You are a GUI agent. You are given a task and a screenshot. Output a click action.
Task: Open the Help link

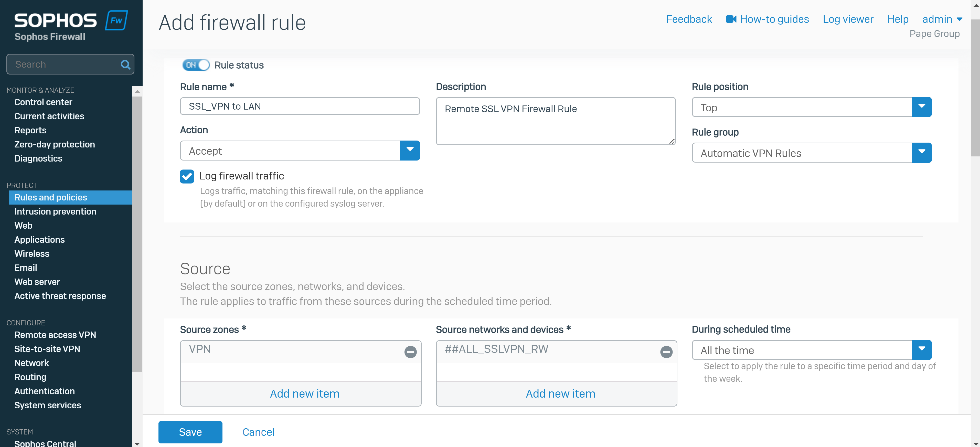(898, 19)
